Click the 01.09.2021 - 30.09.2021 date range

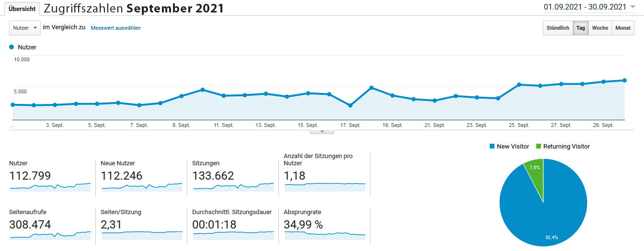pyautogui.click(x=585, y=7)
